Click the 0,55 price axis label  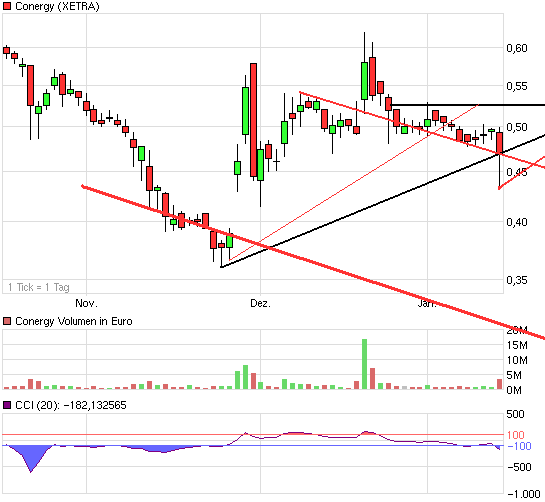(x=517, y=86)
